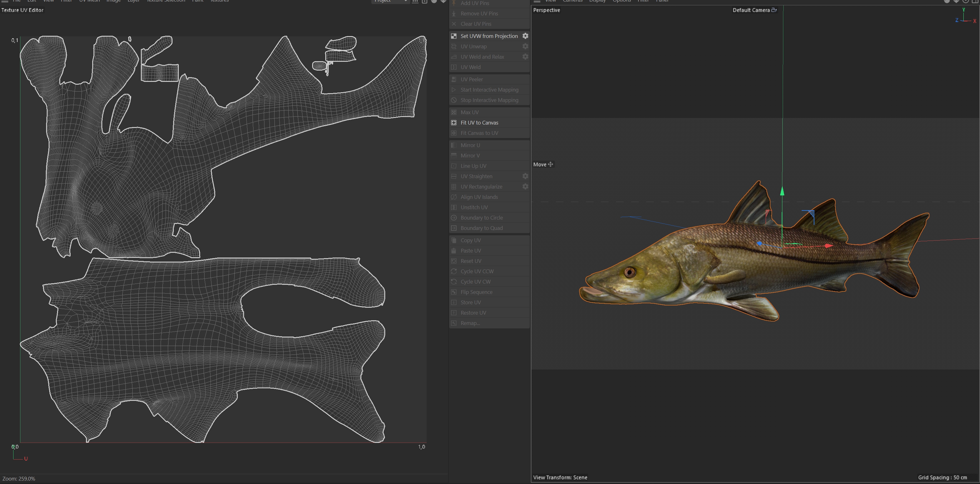
Task: Click Cycle UV CW rotate icon
Action: (x=454, y=282)
